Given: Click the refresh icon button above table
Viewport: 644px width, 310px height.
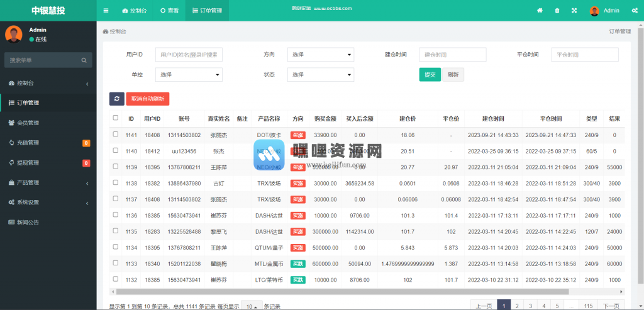Looking at the screenshot, I should (116, 99).
